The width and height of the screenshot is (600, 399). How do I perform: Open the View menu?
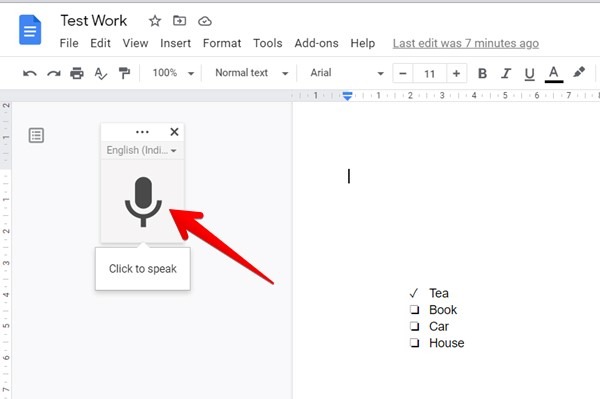(135, 43)
